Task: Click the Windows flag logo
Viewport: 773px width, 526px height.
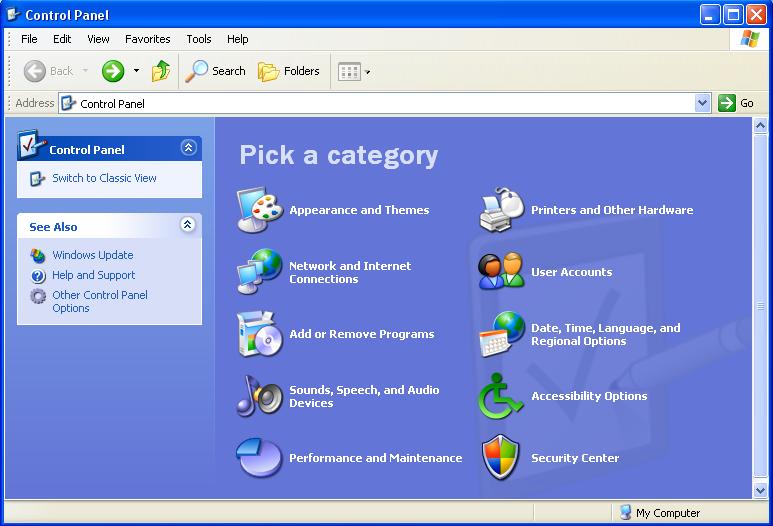Action: pos(749,38)
